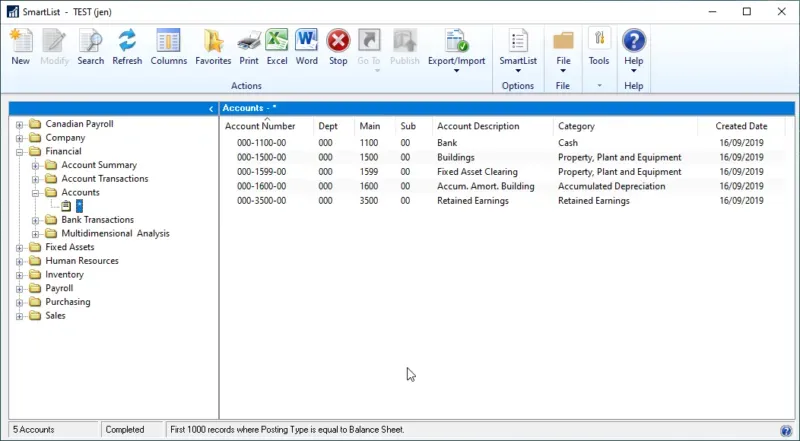Open Favorites in the toolbar
The width and height of the screenshot is (800, 441).
point(213,47)
